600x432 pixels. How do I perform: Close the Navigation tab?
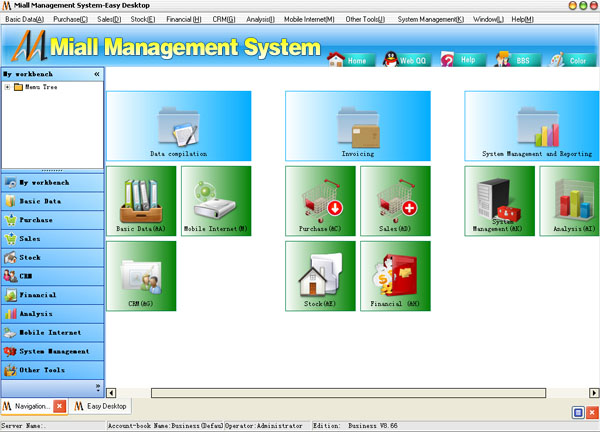59,406
